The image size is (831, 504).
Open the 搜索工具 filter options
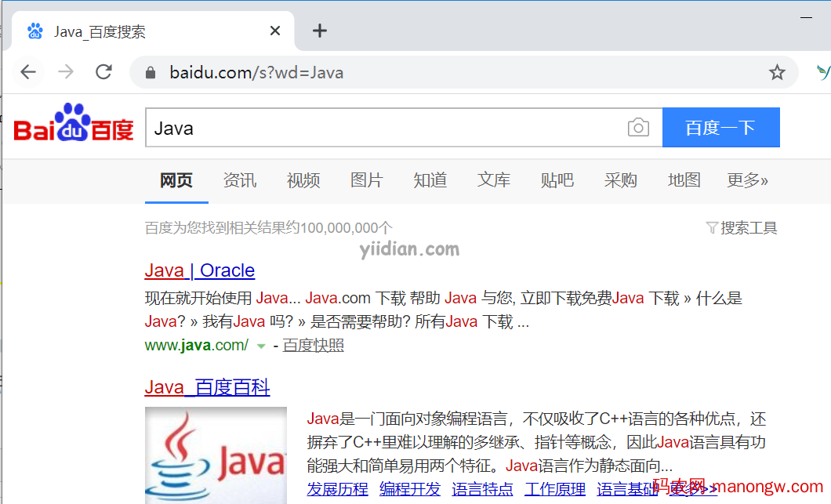742,228
